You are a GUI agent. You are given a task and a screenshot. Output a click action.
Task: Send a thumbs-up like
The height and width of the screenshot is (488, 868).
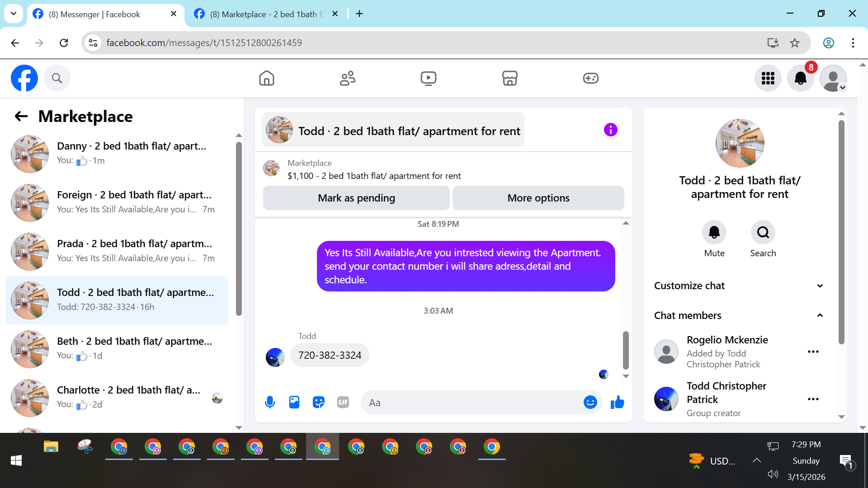pos(618,402)
